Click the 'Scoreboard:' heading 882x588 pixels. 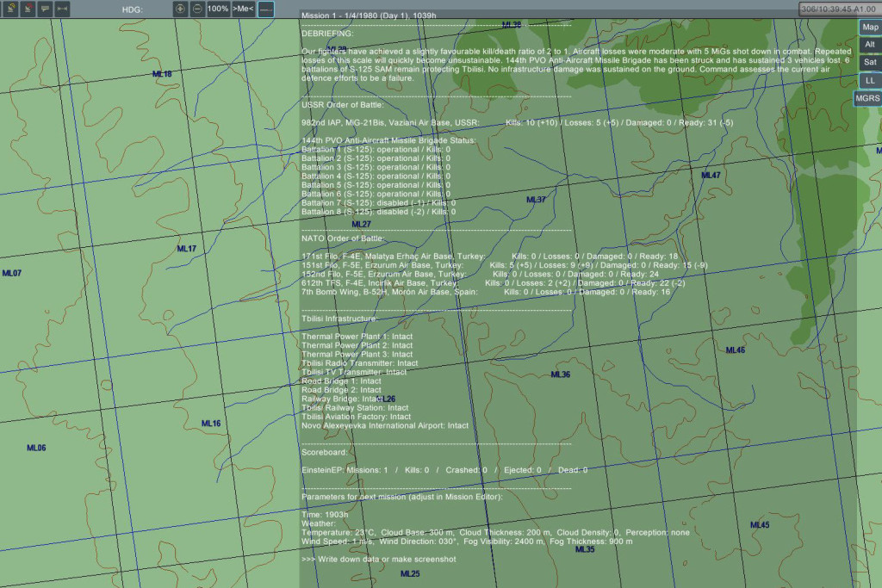click(x=325, y=453)
